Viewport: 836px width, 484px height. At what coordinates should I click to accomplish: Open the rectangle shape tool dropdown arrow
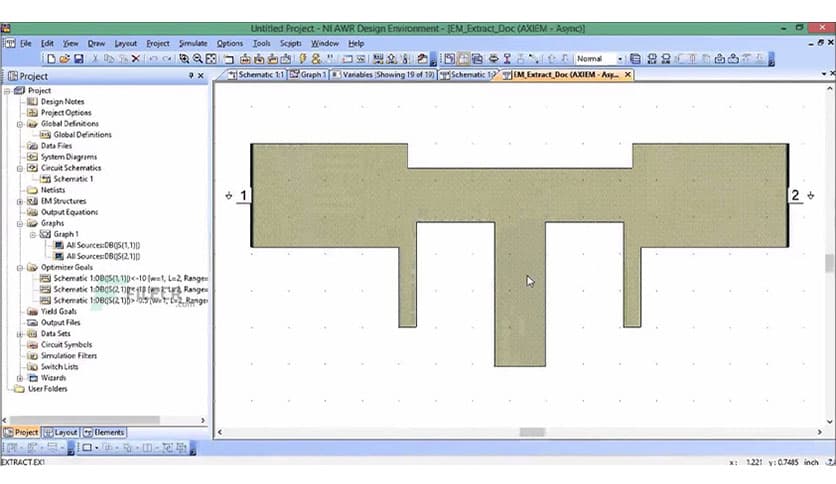(x=97, y=448)
